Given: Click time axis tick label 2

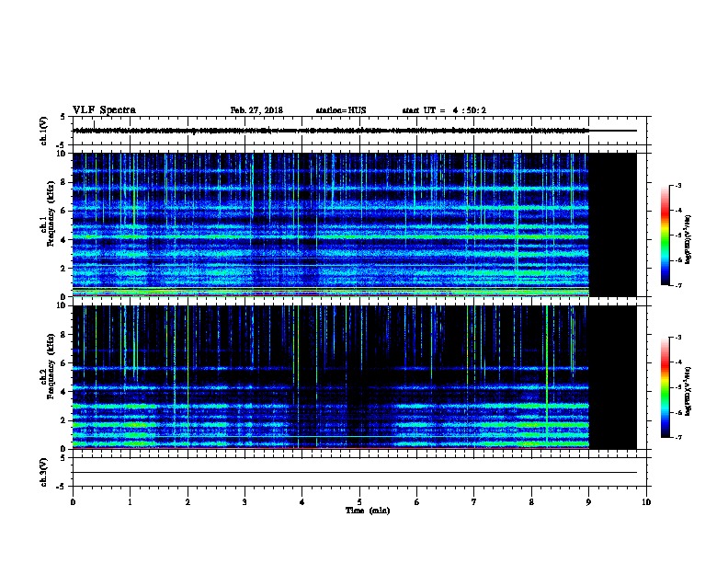Looking at the screenshot, I should click(188, 502).
